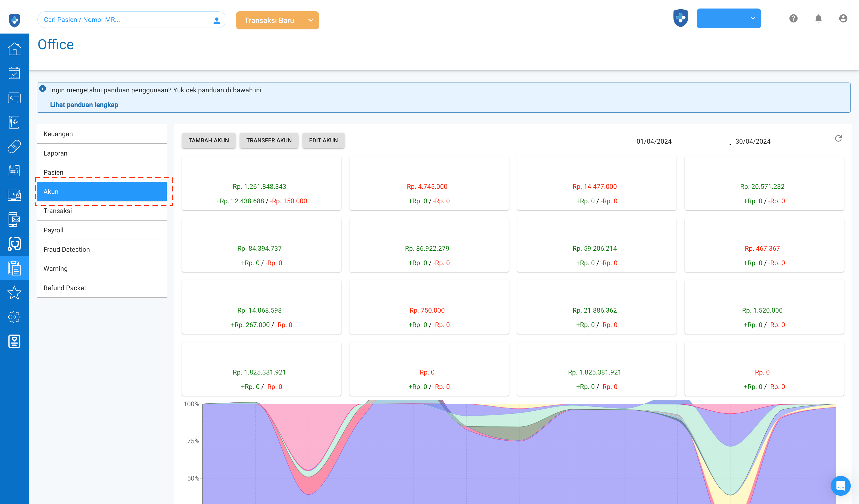
Task: Open the star favorites sidebar icon
Action: pos(14,292)
